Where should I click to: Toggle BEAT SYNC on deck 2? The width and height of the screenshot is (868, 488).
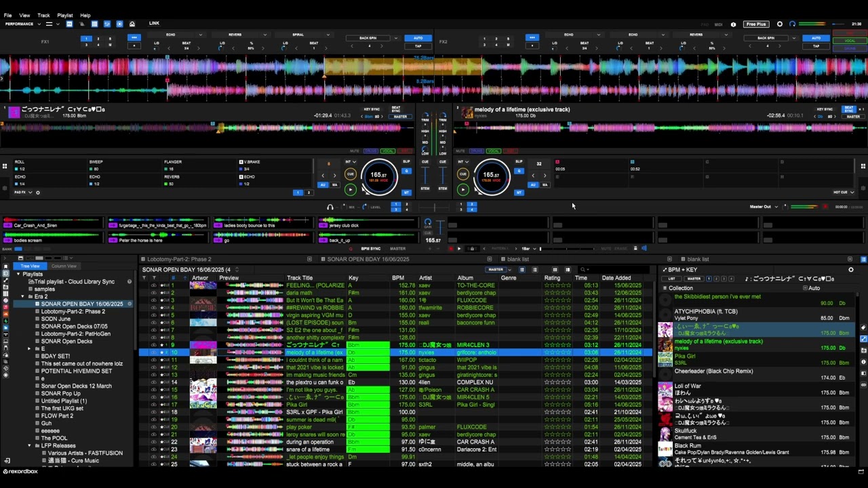(848, 109)
